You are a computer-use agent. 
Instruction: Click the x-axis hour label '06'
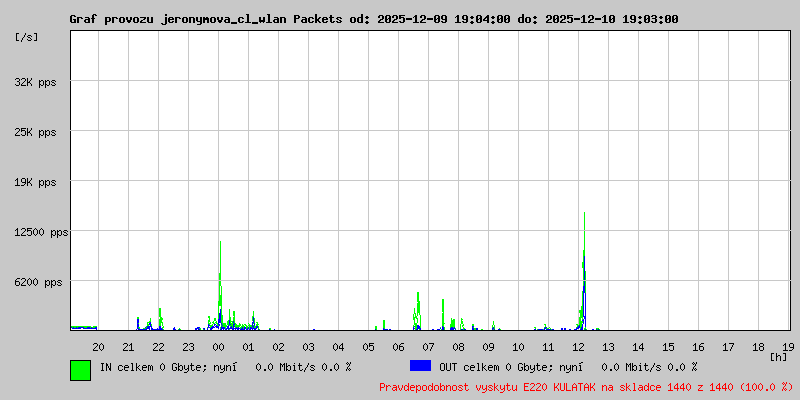pos(398,347)
